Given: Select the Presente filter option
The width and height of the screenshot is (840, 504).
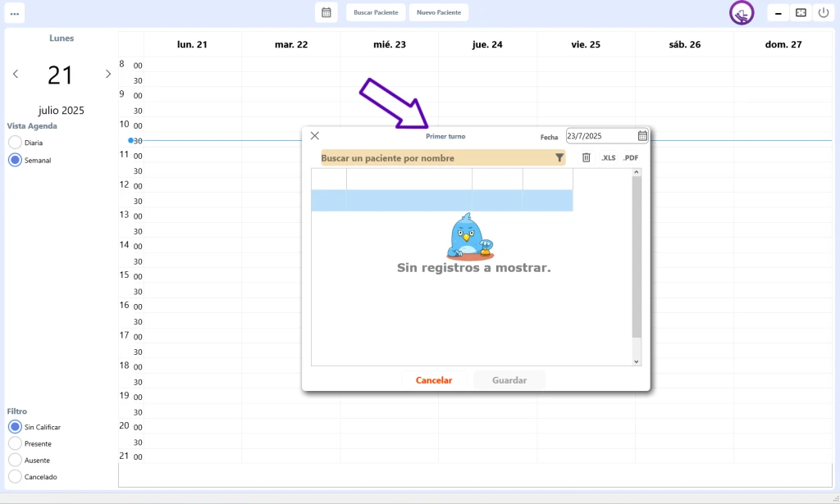Looking at the screenshot, I should (15, 443).
